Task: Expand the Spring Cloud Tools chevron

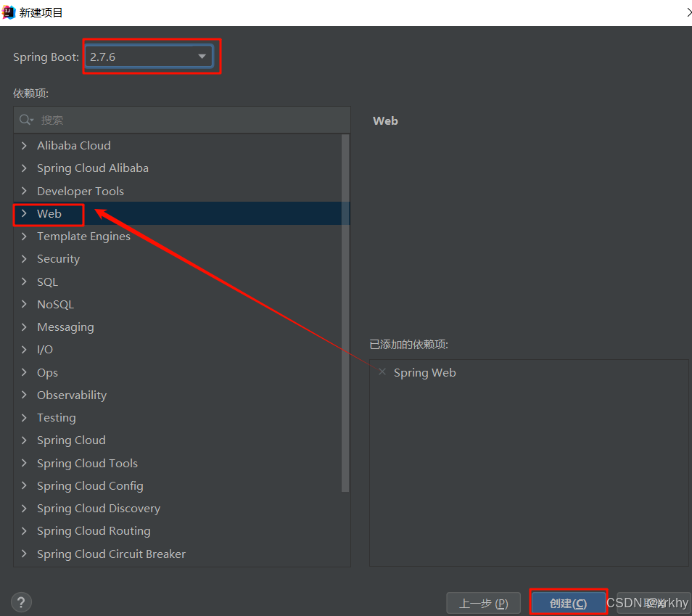Action: (24, 463)
